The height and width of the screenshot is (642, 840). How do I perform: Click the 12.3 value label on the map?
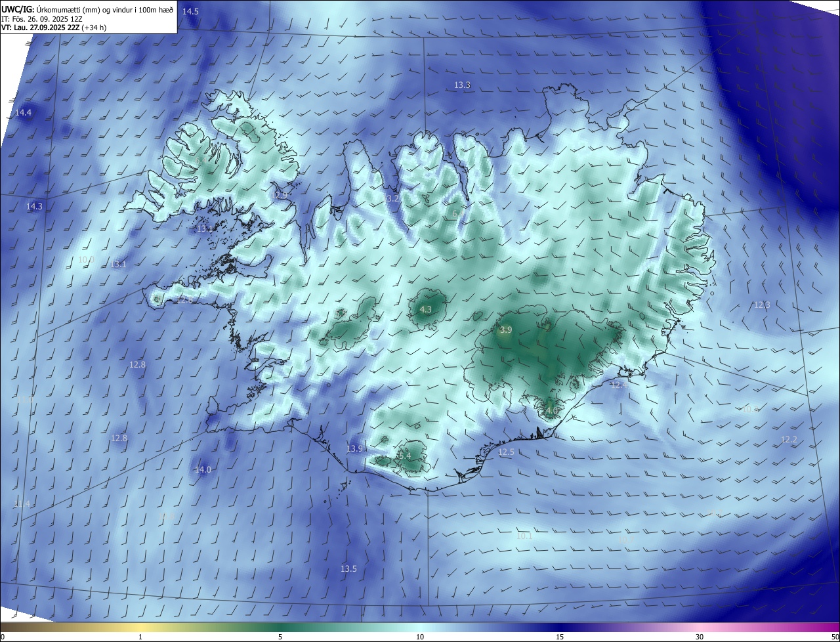point(761,305)
